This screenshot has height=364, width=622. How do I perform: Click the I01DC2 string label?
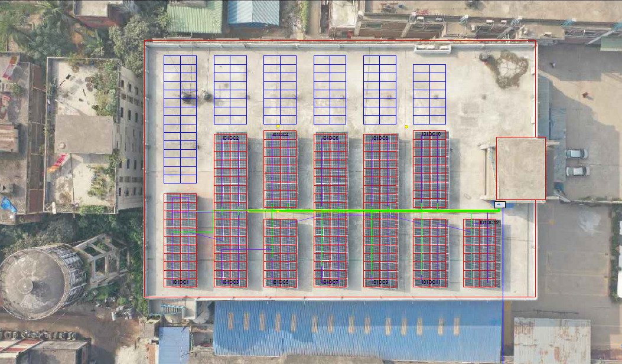pyautogui.click(x=230, y=138)
